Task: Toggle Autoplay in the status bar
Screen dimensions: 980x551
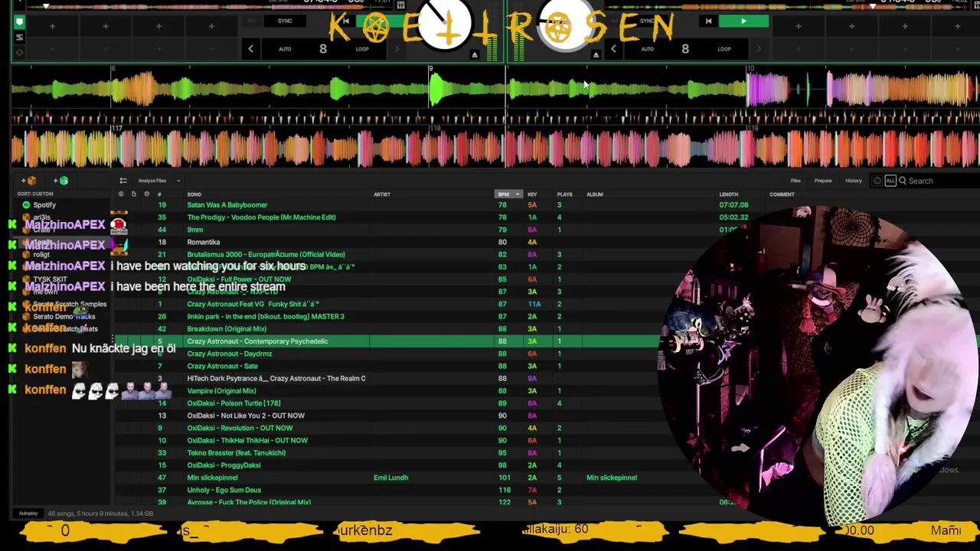Action: click(x=28, y=514)
